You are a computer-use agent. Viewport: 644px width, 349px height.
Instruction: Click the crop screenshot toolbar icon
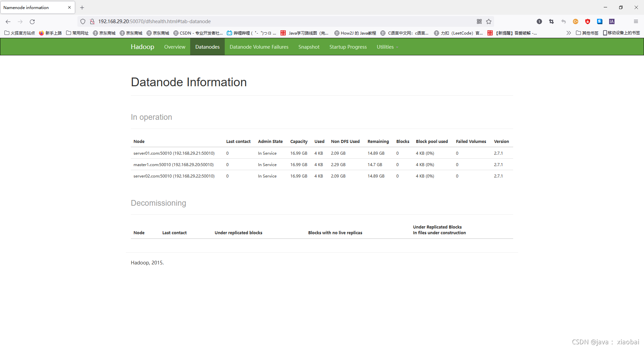click(x=551, y=21)
